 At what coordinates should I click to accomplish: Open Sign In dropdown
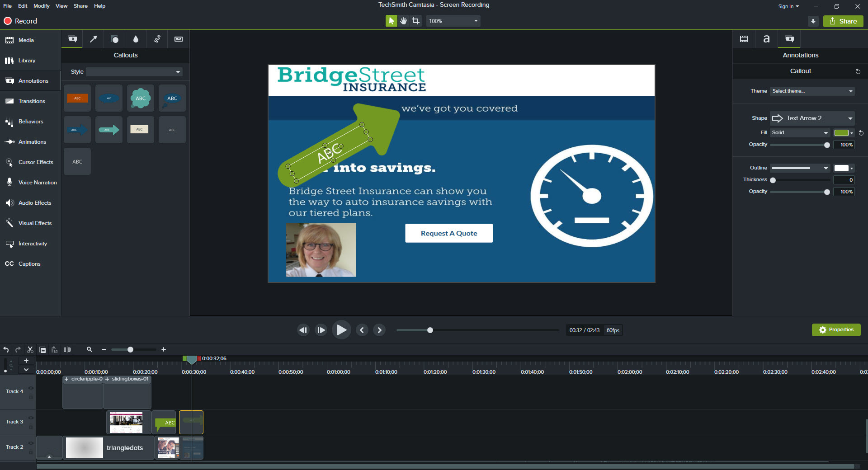coord(788,6)
